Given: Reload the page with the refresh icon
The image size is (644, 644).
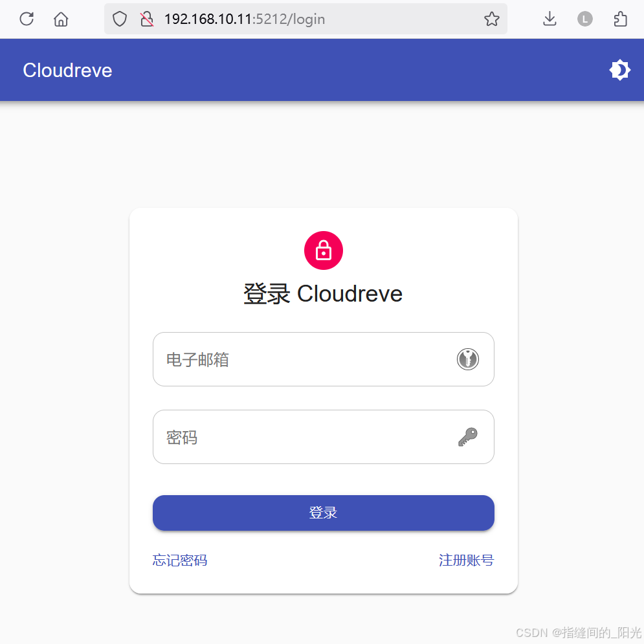Looking at the screenshot, I should click(x=27, y=19).
